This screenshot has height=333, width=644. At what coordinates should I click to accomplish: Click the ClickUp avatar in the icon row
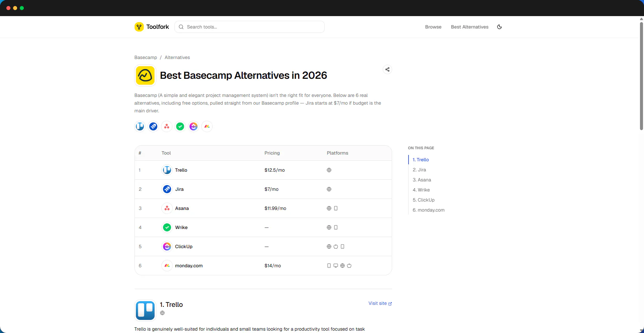194,126
